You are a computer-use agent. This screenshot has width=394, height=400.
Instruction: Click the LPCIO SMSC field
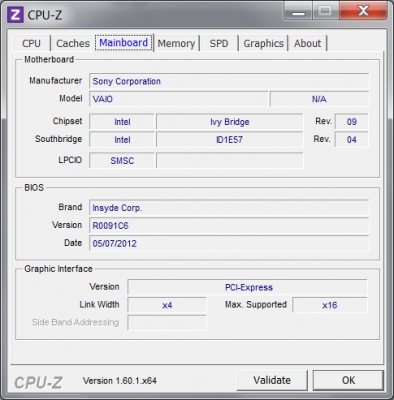(122, 161)
